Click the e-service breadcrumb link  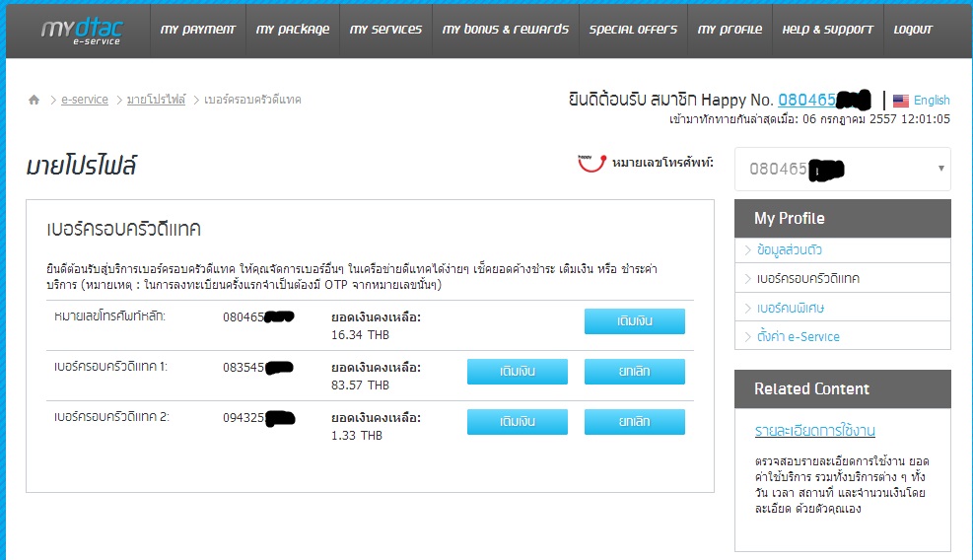click(x=85, y=100)
